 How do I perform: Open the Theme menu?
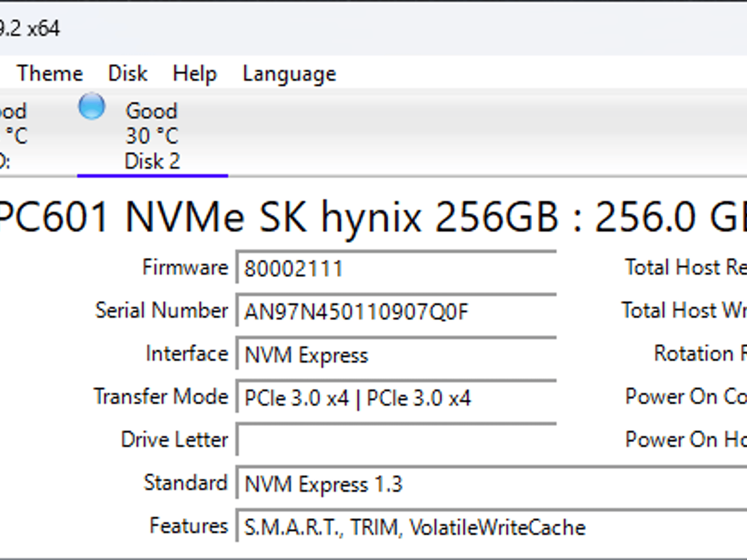[50, 74]
